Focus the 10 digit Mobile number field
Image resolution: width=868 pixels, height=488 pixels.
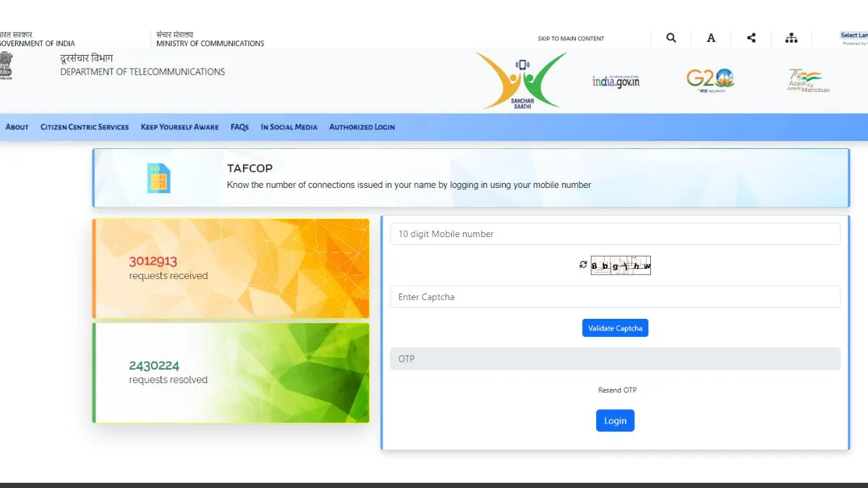pos(615,234)
